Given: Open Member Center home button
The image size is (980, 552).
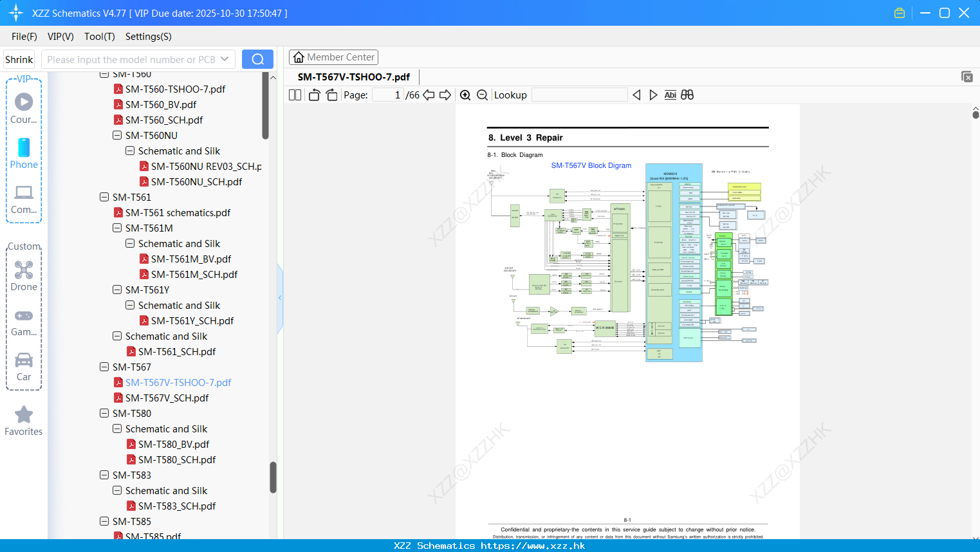Looking at the screenshot, I should pos(333,57).
